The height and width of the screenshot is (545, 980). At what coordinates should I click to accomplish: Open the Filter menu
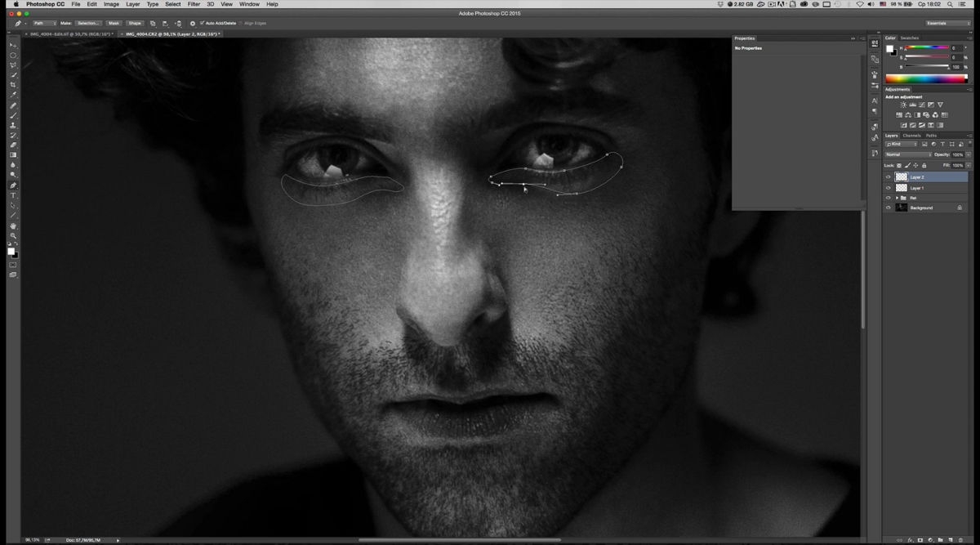pos(194,4)
